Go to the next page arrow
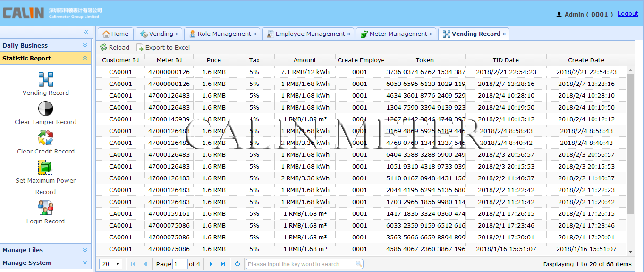The width and height of the screenshot is (644, 272). (x=211, y=264)
